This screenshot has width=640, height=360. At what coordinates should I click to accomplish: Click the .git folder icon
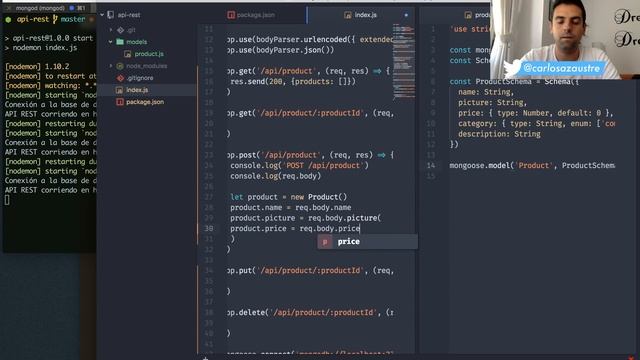[120, 30]
